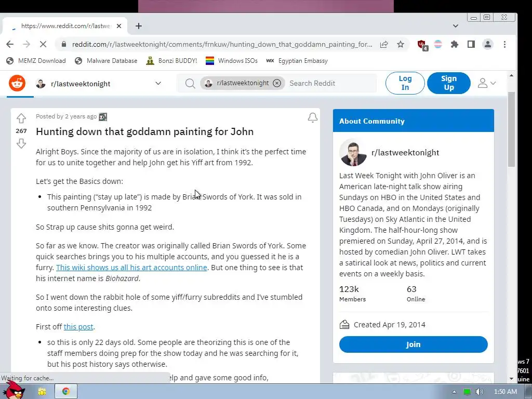Bookmark this page with the star icon
Image resolution: width=532 pixels, height=399 pixels.
tap(401, 44)
